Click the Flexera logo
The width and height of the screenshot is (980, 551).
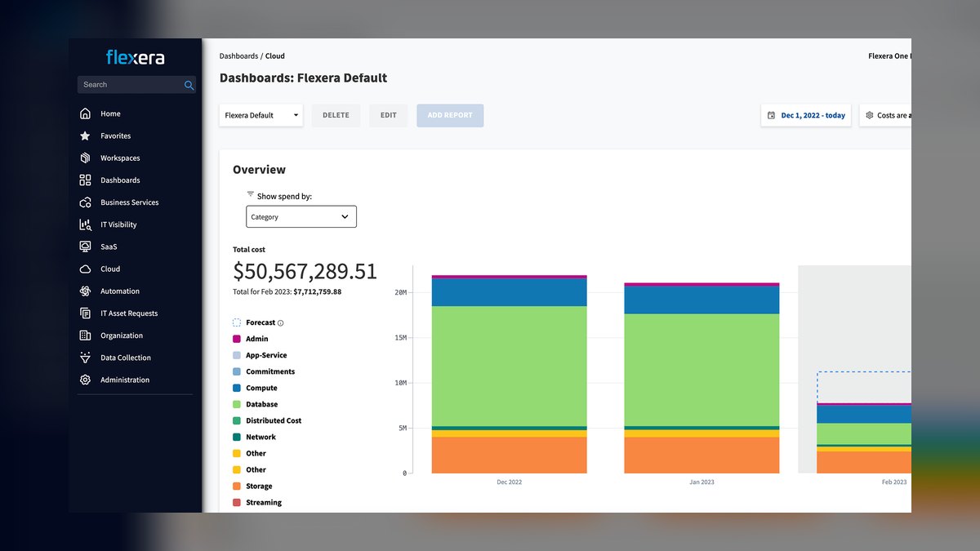(x=136, y=57)
